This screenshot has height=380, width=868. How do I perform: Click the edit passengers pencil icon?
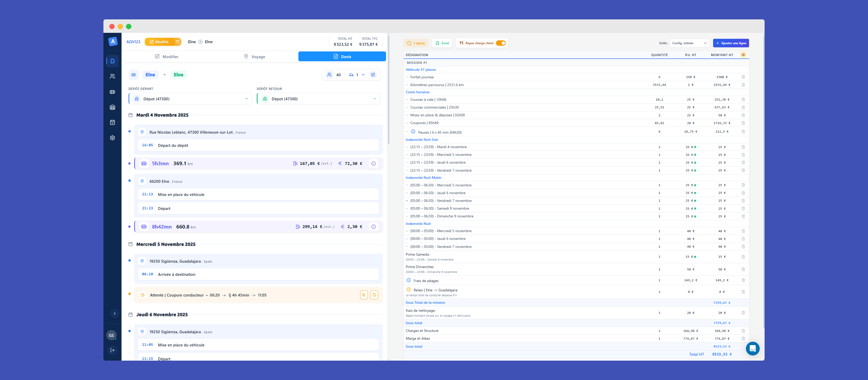[373, 75]
